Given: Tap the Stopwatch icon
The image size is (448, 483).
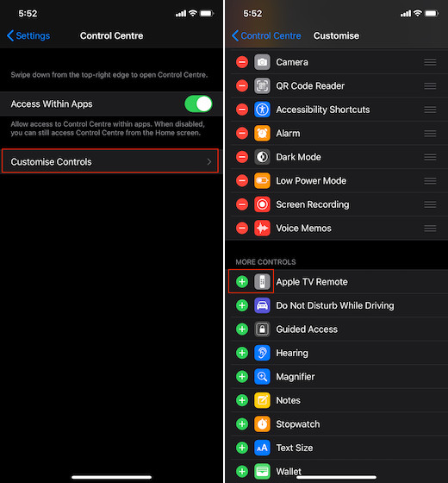Looking at the screenshot, I should coord(262,423).
